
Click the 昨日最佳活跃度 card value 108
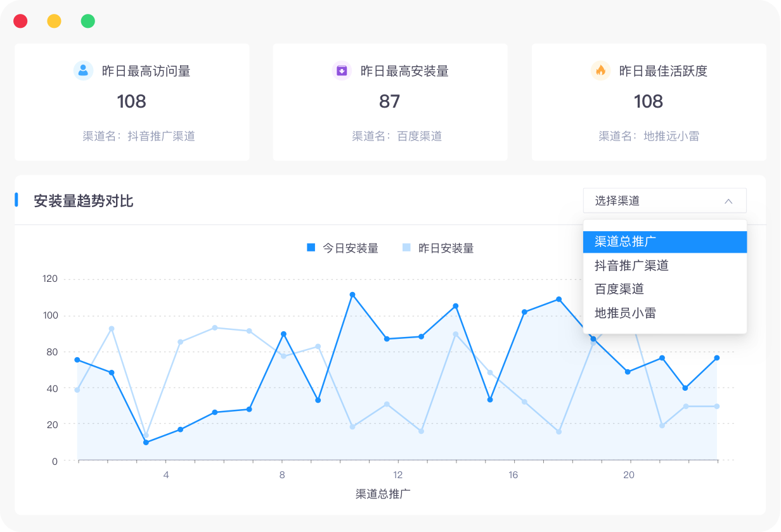pyautogui.click(x=649, y=101)
